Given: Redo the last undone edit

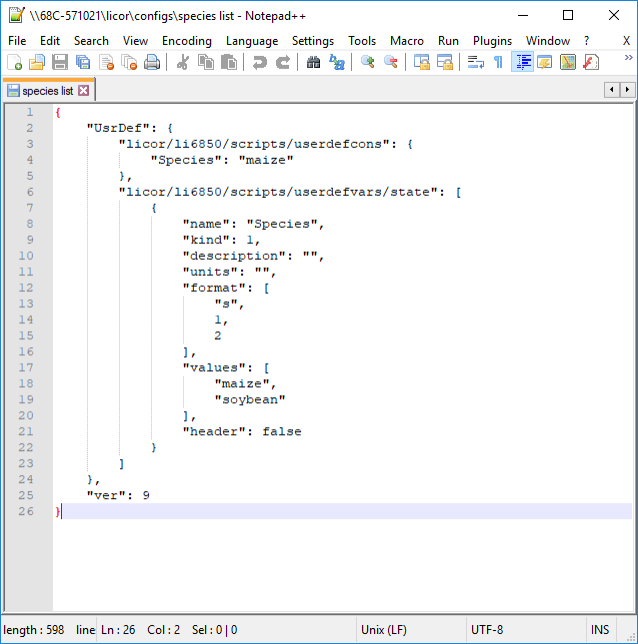Looking at the screenshot, I should click(x=283, y=62).
